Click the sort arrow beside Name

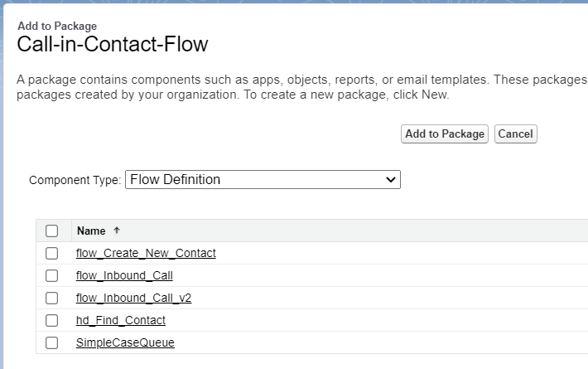117,231
